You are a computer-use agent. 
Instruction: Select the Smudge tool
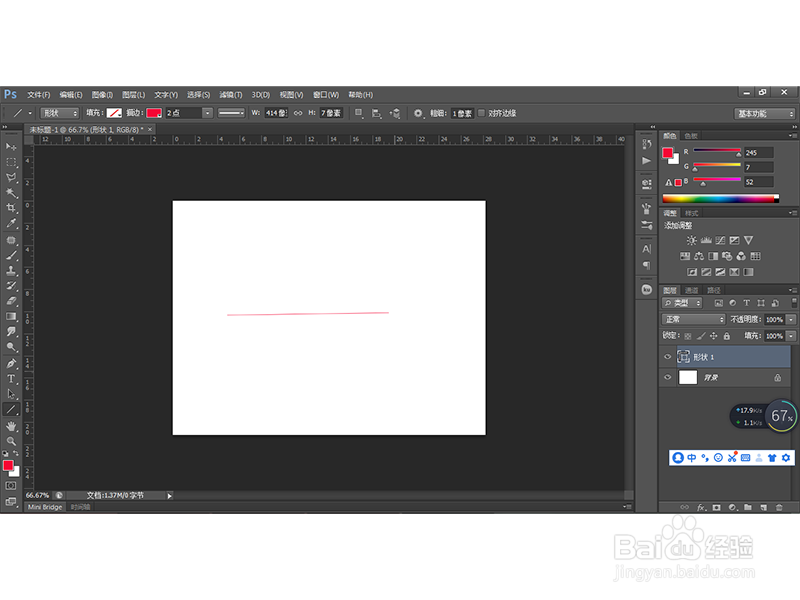[x=11, y=332]
